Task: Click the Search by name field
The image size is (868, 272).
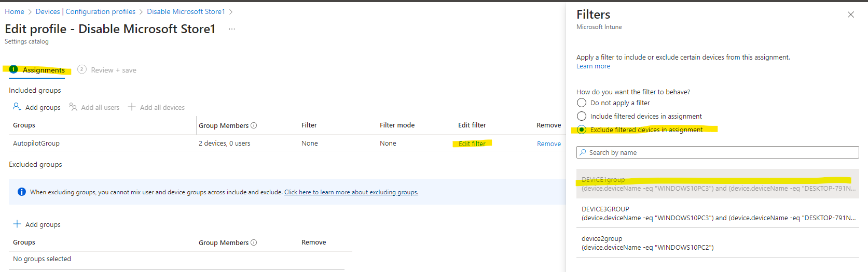Action: tap(718, 152)
